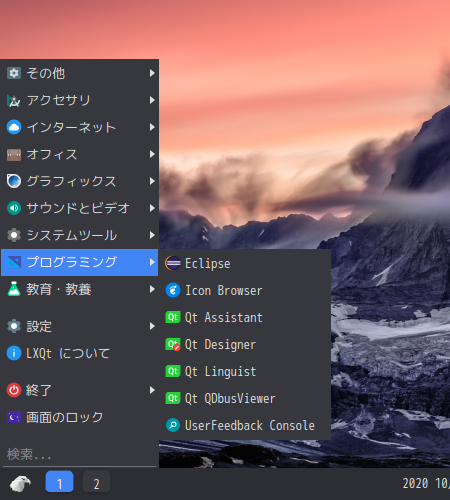Screen dimensions: 450x500
Task: Expand the アクセサリ submenu arrow
Action: pyautogui.click(x=152, y=100)
